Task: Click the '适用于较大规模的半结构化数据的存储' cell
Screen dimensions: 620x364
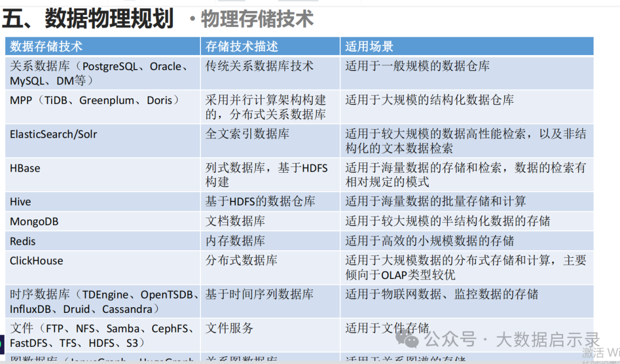Action: 467,221
